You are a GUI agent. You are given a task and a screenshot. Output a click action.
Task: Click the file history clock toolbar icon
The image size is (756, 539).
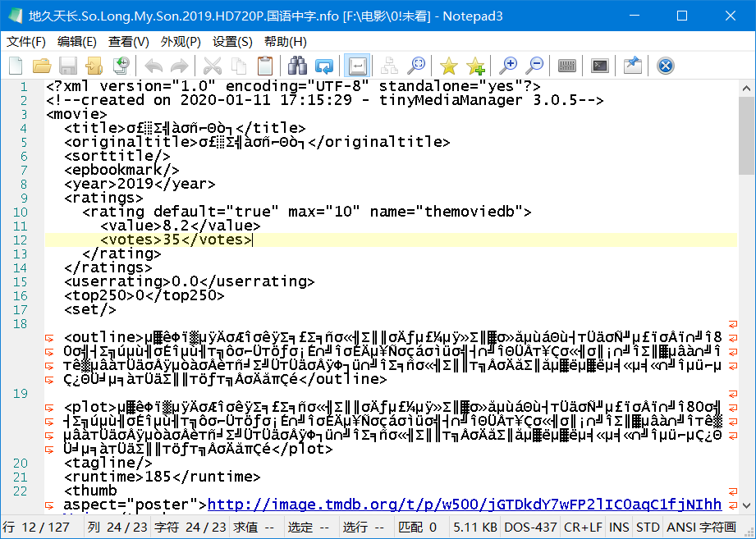[x=121, y=66]
